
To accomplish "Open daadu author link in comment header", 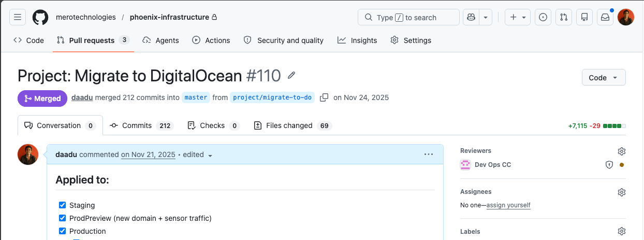I will tap(66, 154).
